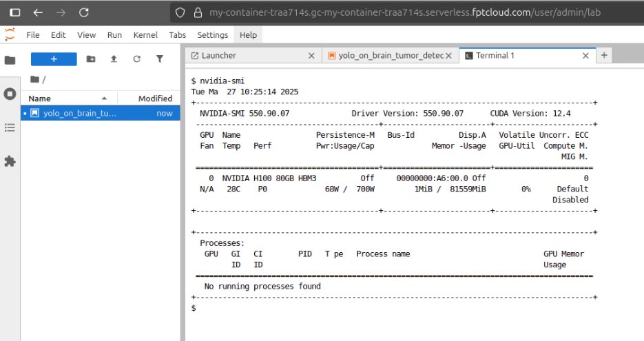Click the 'Processes:' heading in terminal
Screen dimensions: 644x341
tap(222, 243)
